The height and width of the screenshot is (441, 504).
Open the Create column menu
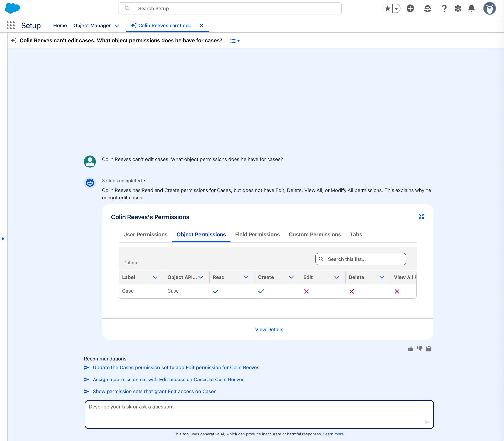click(291, 277)
